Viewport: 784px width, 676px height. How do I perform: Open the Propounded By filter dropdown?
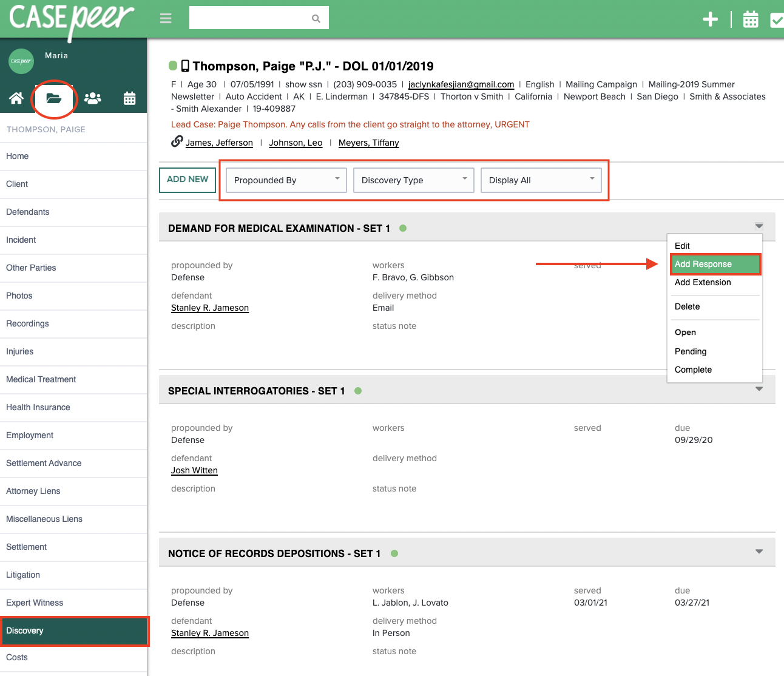point(285,180)
